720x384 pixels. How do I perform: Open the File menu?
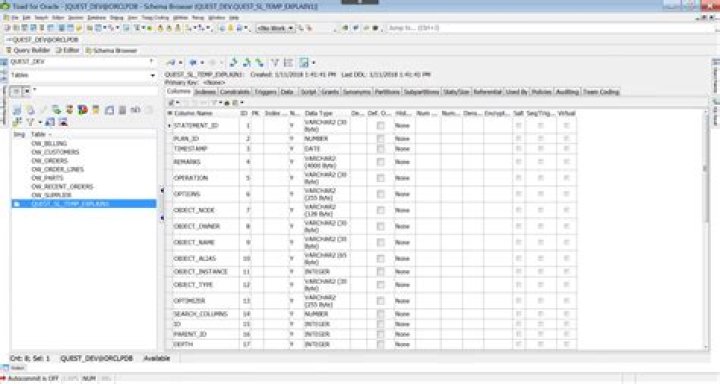[x=15, y=17]
